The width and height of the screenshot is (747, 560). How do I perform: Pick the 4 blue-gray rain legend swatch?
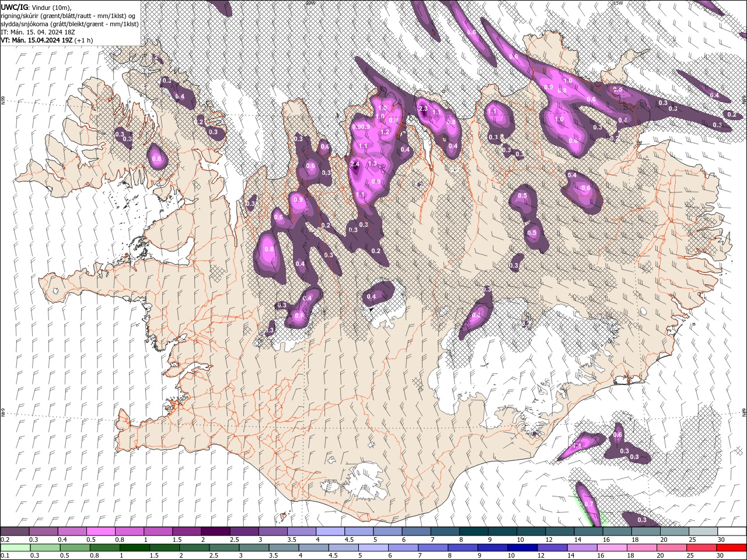point(313,547)
